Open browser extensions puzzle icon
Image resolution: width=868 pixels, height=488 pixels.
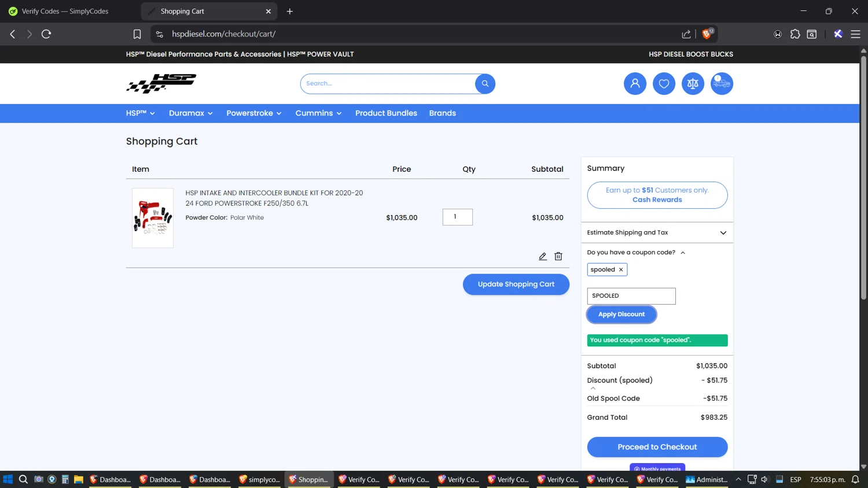click(795, 34)
